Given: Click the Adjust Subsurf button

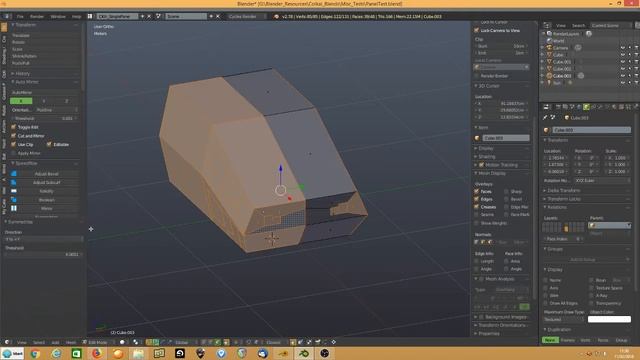Looking at the screenshot, I should pyautogui.click(x=47, y=182).
